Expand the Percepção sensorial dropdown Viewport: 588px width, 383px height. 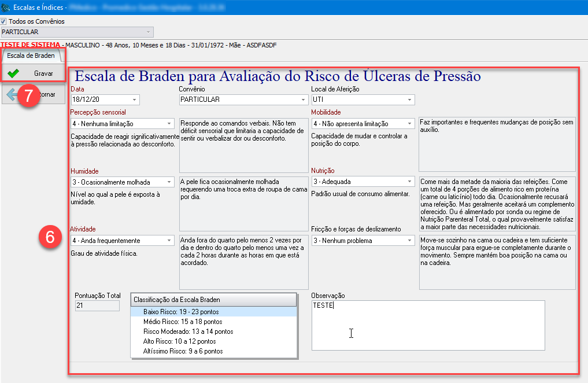pyautogui.click(x=169, y=124)
